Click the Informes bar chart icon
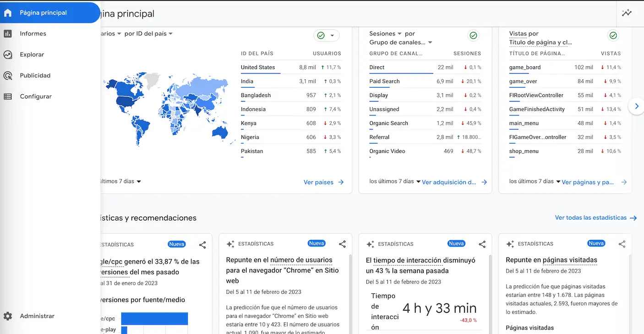644x334 pixels. [8, 33]
